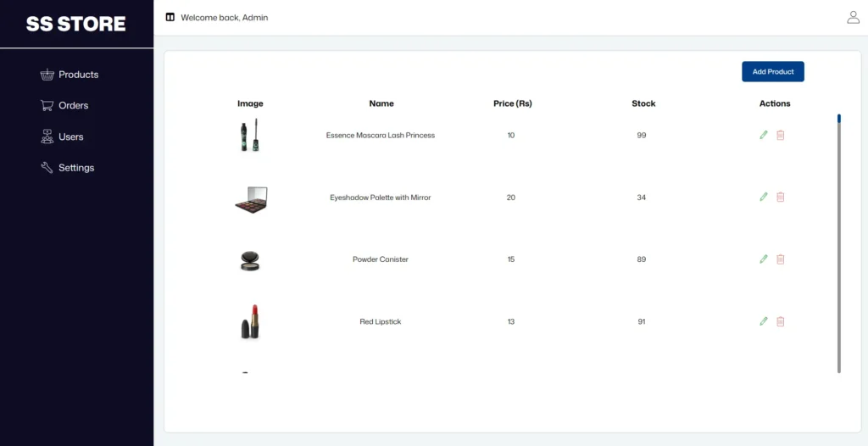Image resolution: width=868 pixels, height=446 pixels.
Task: Click the price 20 for Eyeshadow Palette
Action: [511, 198]
